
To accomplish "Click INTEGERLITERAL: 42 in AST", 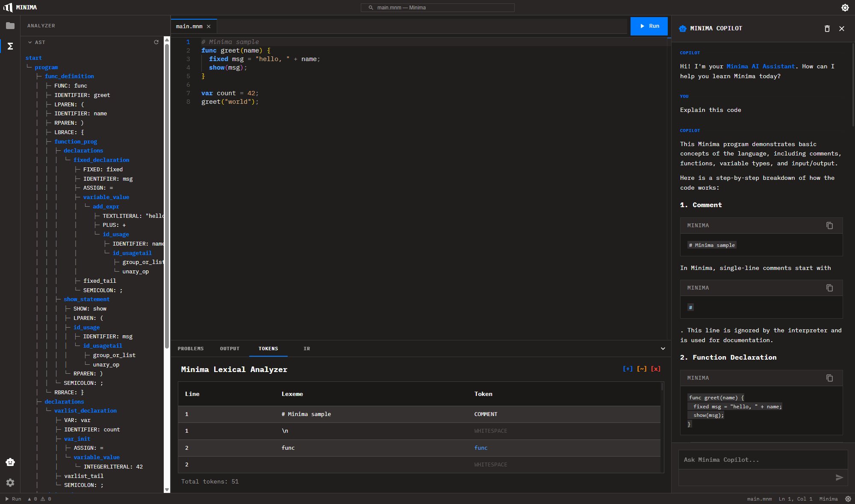I will (x=113, y=467).
